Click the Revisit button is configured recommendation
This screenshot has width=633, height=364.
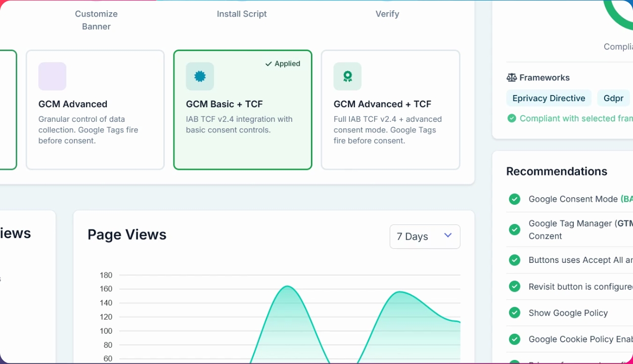570,287
